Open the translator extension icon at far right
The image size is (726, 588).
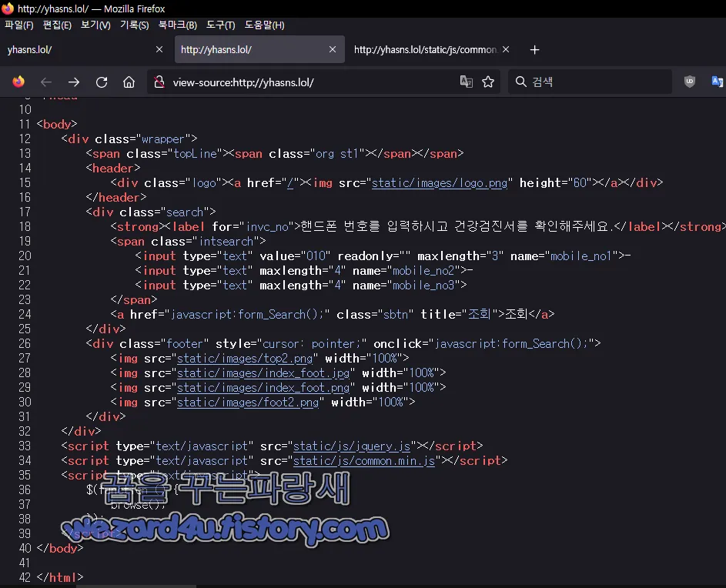tap(718, 82)
